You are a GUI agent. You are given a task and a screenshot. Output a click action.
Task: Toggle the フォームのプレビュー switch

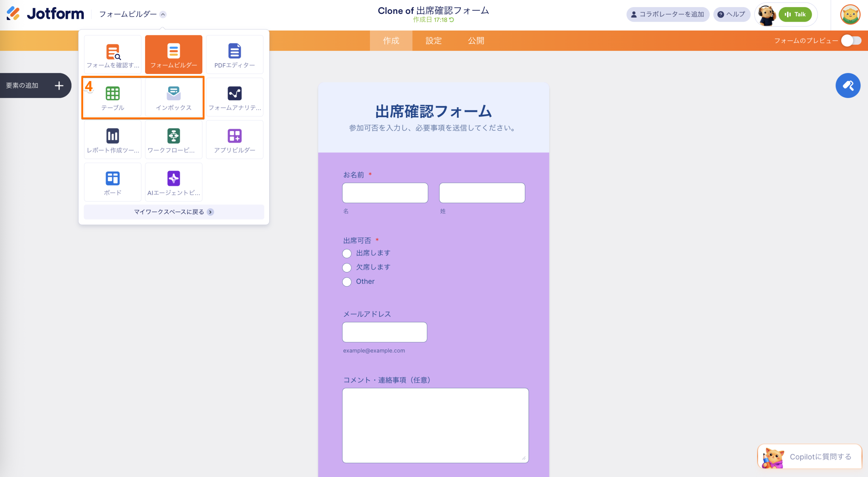click(851, 41)
